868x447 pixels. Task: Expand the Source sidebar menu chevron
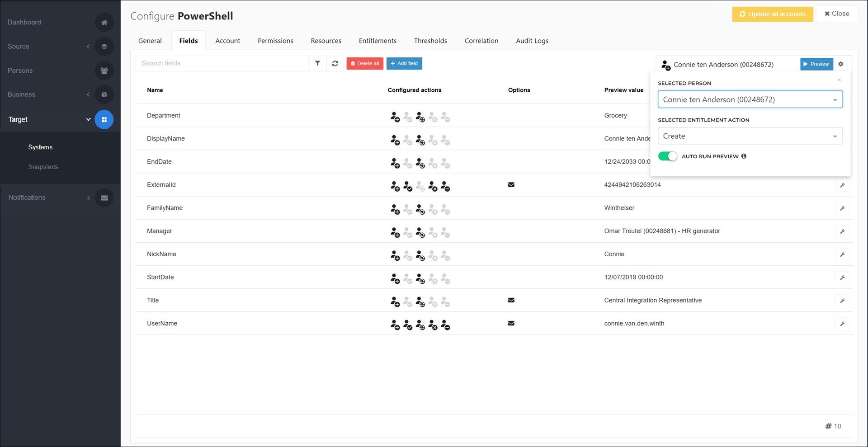click(x=88, y=47)
